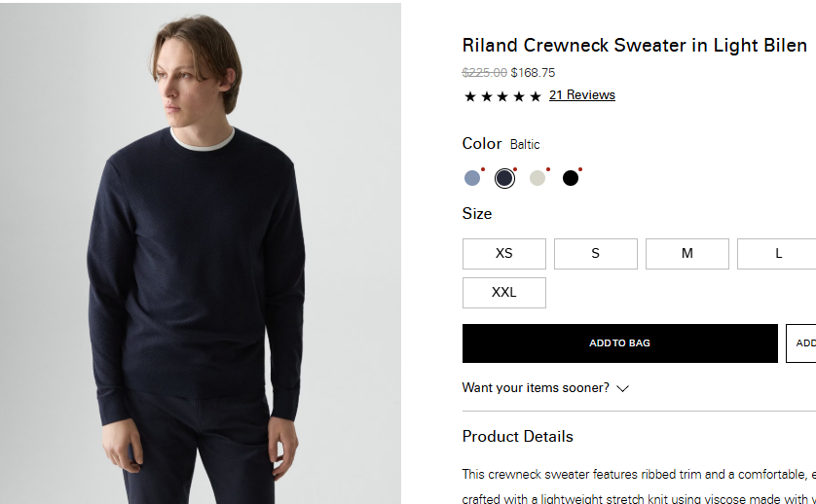Choose size S
816x504 pixels.
click(x=595, y=254)
